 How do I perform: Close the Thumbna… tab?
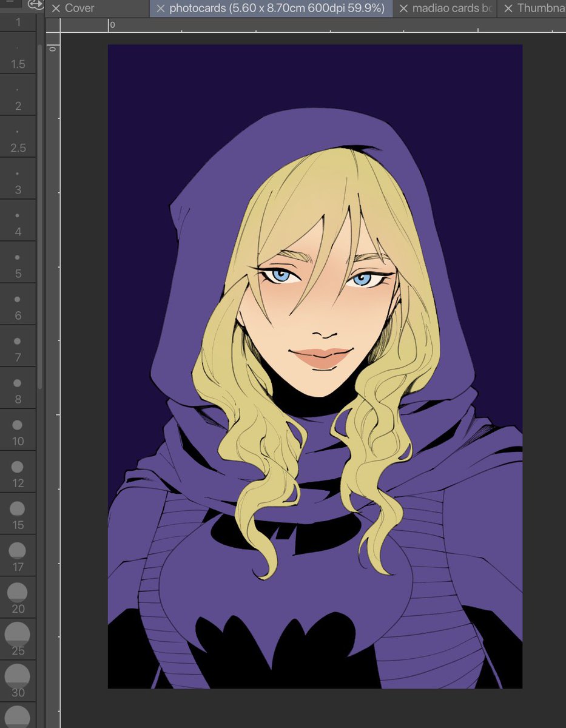pyautogui.click(x=508, y=8)
